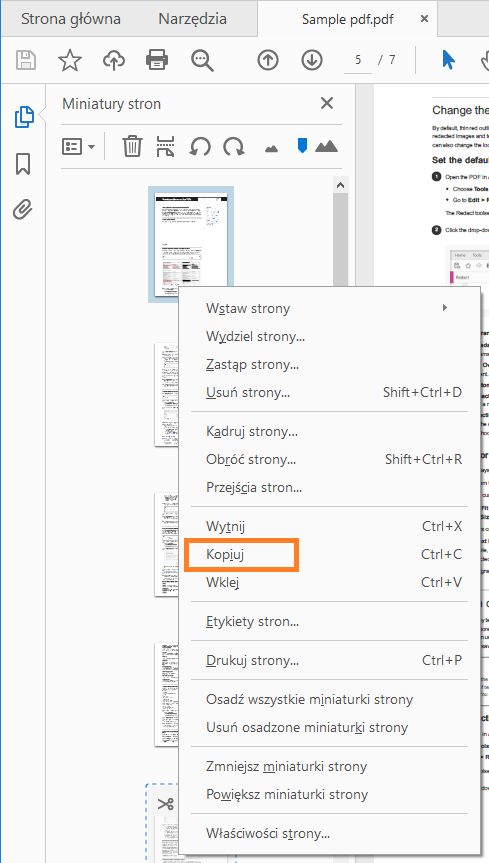Screen dimensions: 489x863
Task: Select the Sample pdf.pdf tab
Action: tap(347, 19)
